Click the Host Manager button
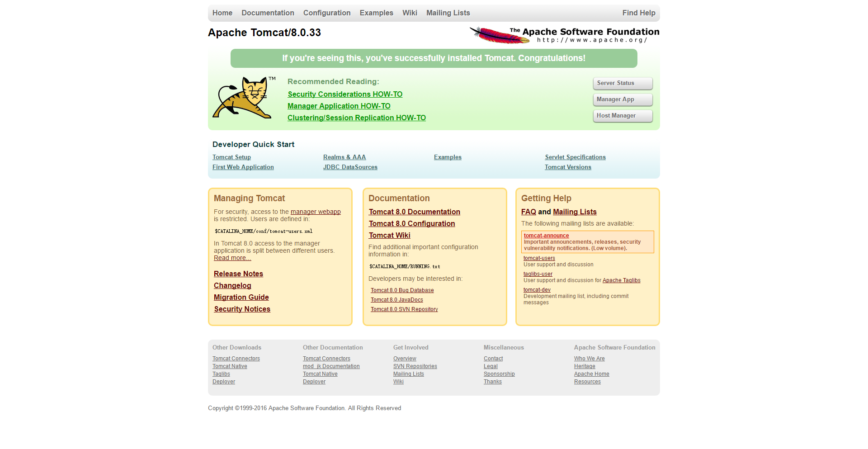The image size is (868, 449). tap(623, 116)
